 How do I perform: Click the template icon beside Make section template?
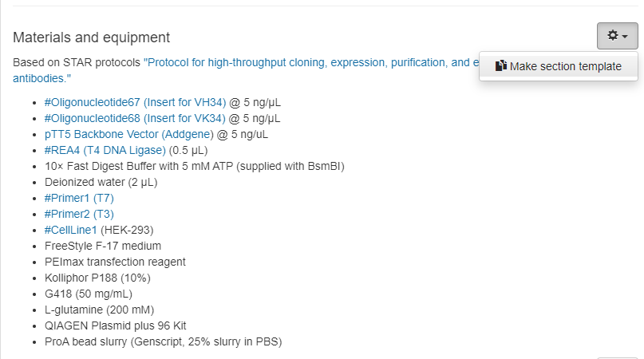point(500,66)
